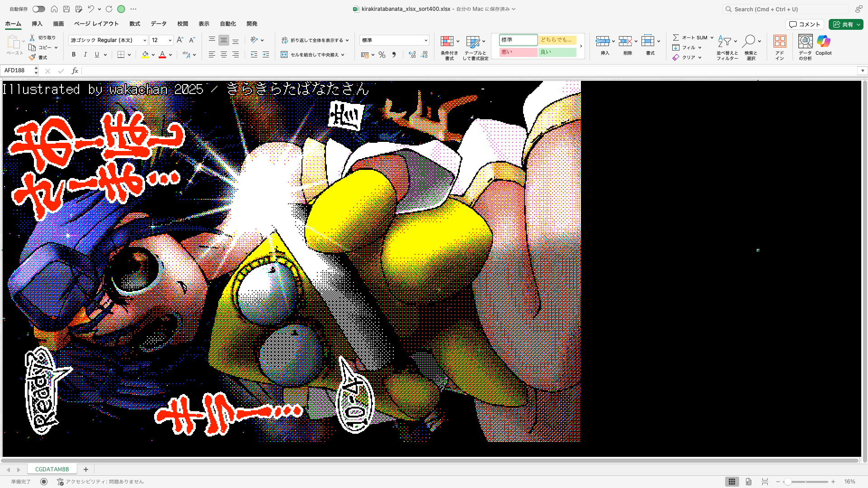Toggle Align text right
Viewport: 868px width, 488px height.
point(236,55)
